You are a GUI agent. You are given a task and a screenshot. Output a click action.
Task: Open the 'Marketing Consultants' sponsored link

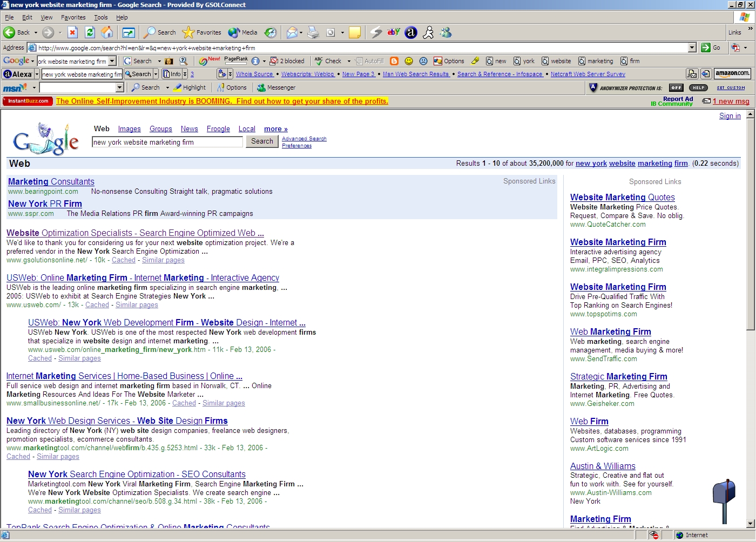click(x=51, y=181)
